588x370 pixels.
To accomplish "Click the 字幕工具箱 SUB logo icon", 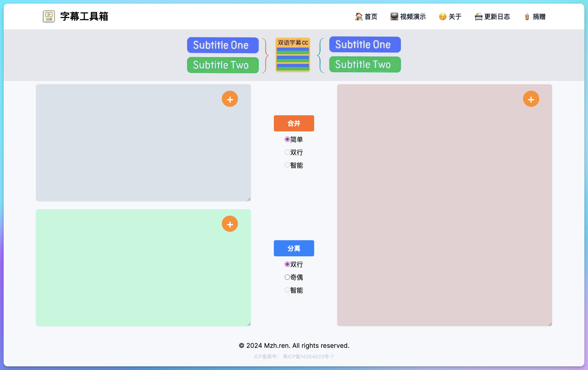I will pyautogui.click(x=48, y=17).
